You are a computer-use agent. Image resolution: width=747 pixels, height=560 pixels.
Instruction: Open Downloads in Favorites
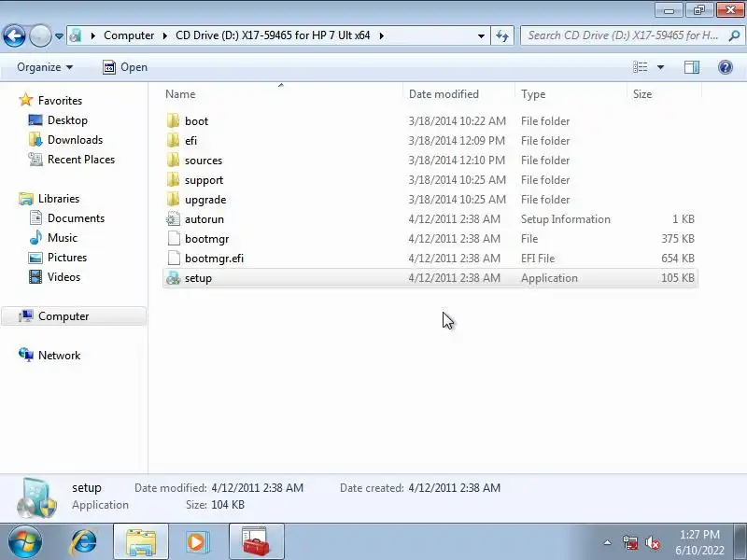[x=76, y=139]
